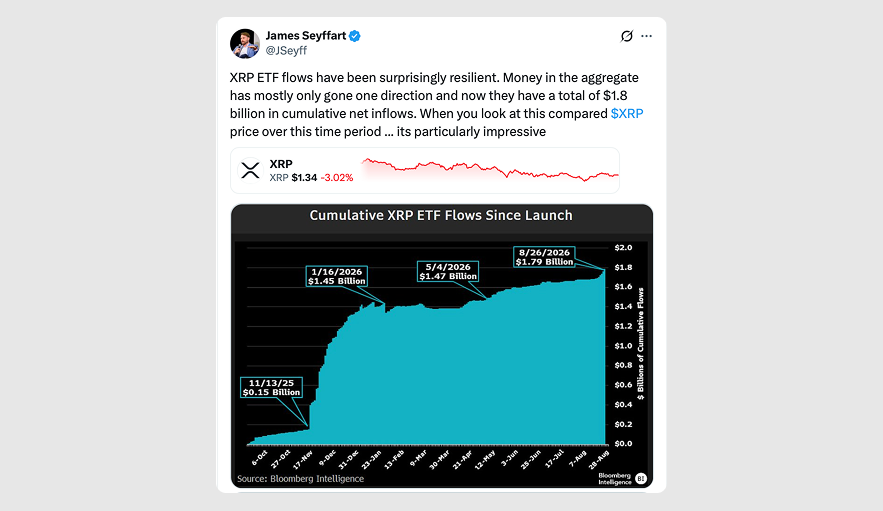883x511 pixels.
Task: Click the 8/26/2026 $1.79 Billion callout
Action: 544,257
